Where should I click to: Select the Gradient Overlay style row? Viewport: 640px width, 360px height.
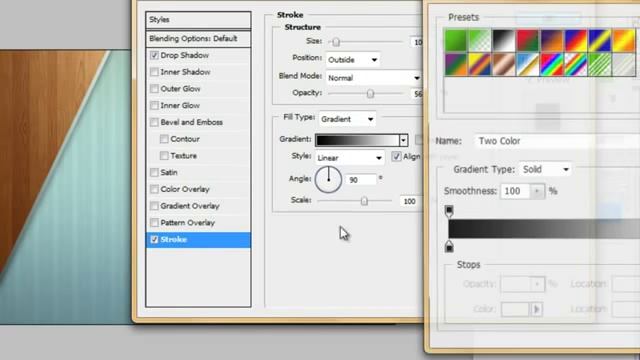coord(198,206)
